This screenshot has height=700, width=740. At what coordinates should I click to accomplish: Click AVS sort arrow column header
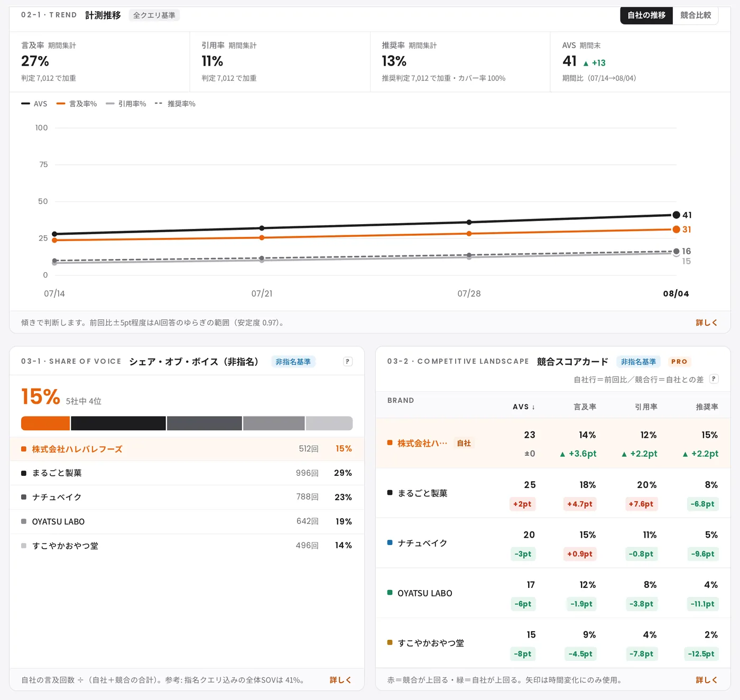[524, 407]
